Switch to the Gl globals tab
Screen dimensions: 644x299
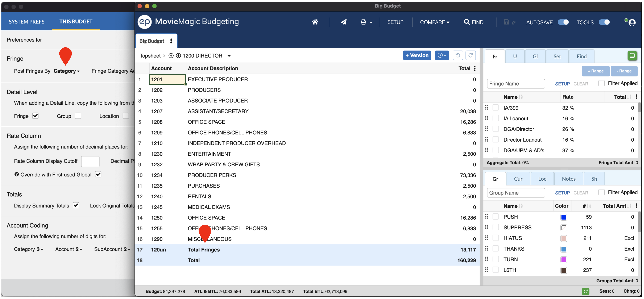click(535, 57)
